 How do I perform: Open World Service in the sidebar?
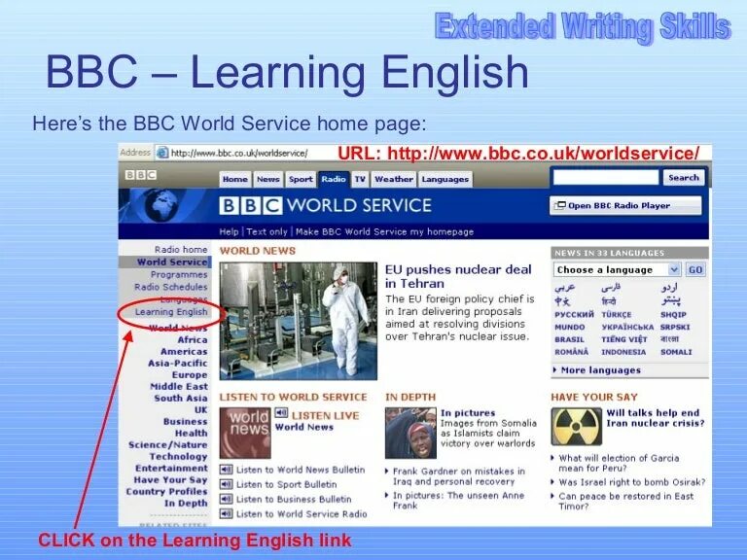[x=172, y=262]
